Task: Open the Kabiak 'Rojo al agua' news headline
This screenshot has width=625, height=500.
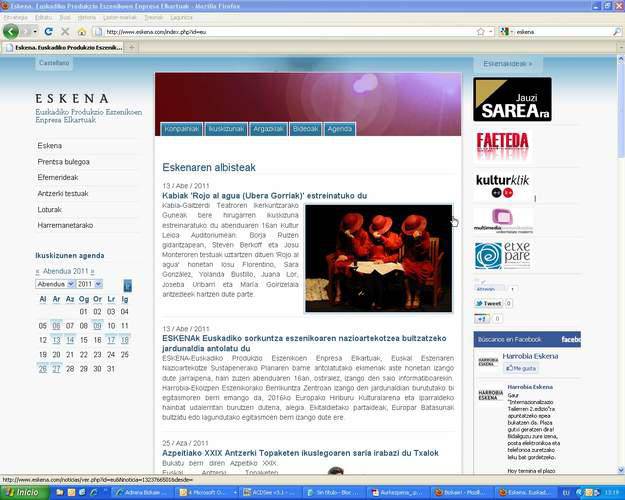Action: (x=264, y=196)
